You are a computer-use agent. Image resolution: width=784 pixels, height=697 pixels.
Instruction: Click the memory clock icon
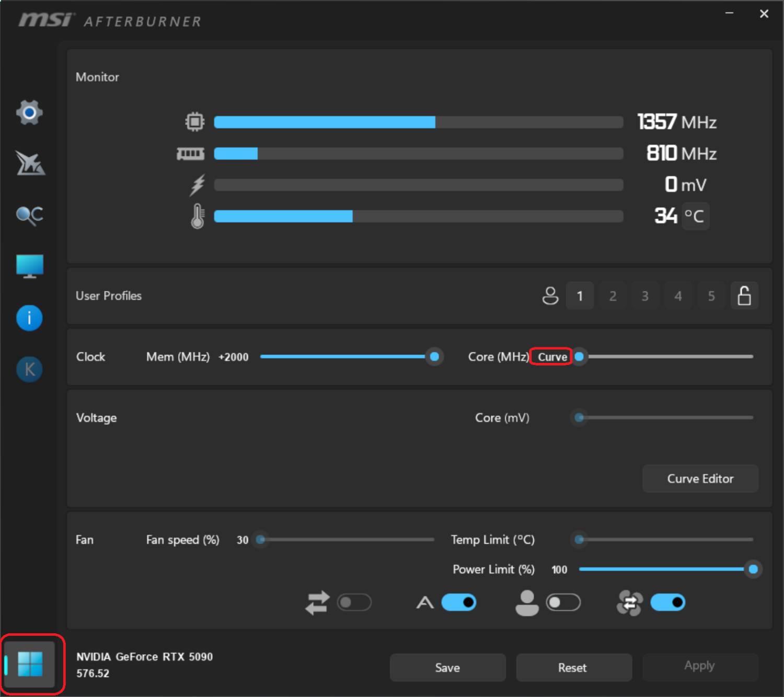tap(190, 154)
